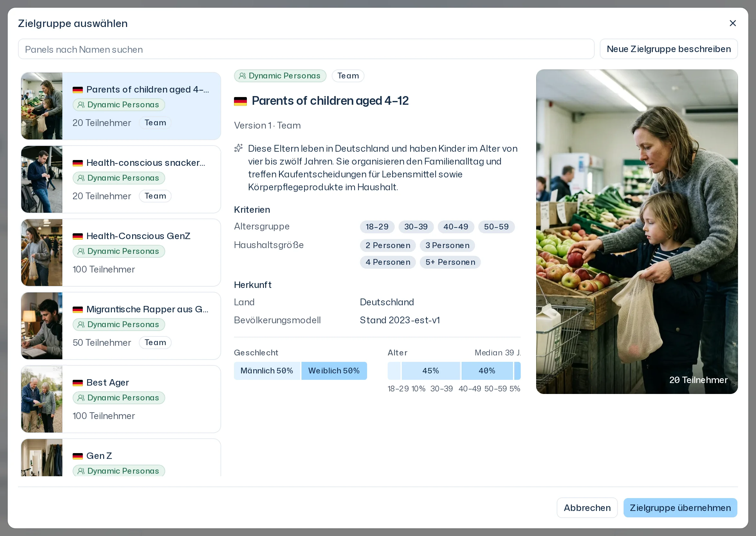Screen dimensions: 756x536
Task: Click Dynamic Personas badge on Health-Conscious GenZ card
Action: (119, 251)
